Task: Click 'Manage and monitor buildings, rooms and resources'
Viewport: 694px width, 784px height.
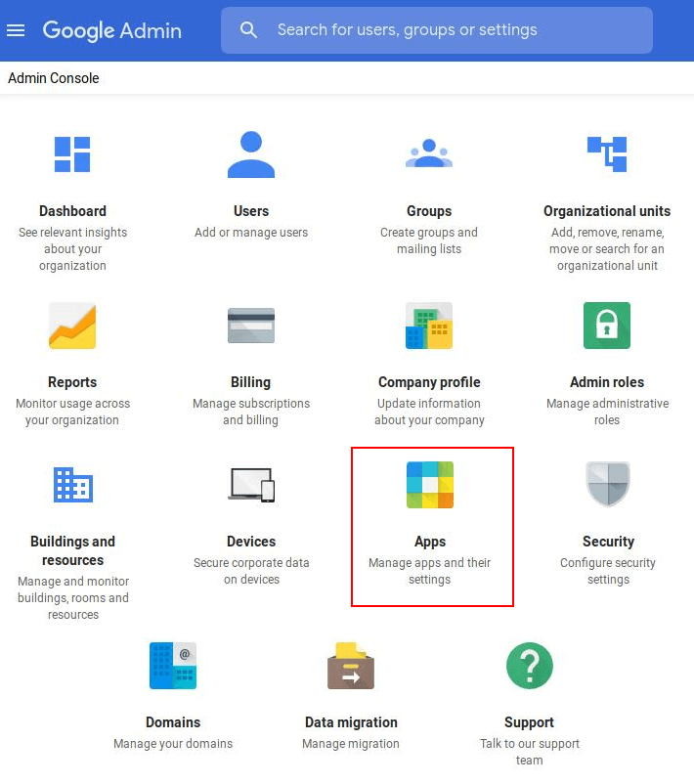Action: [73, 597]
